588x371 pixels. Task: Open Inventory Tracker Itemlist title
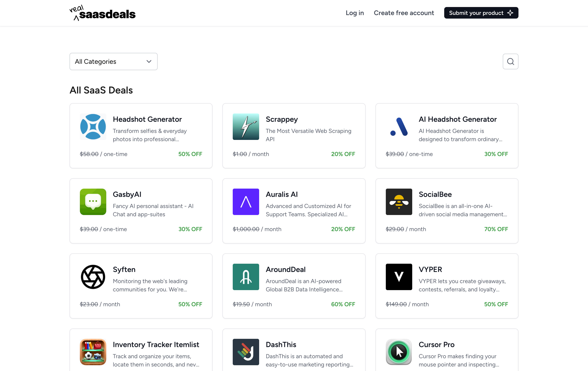(156, 344)
